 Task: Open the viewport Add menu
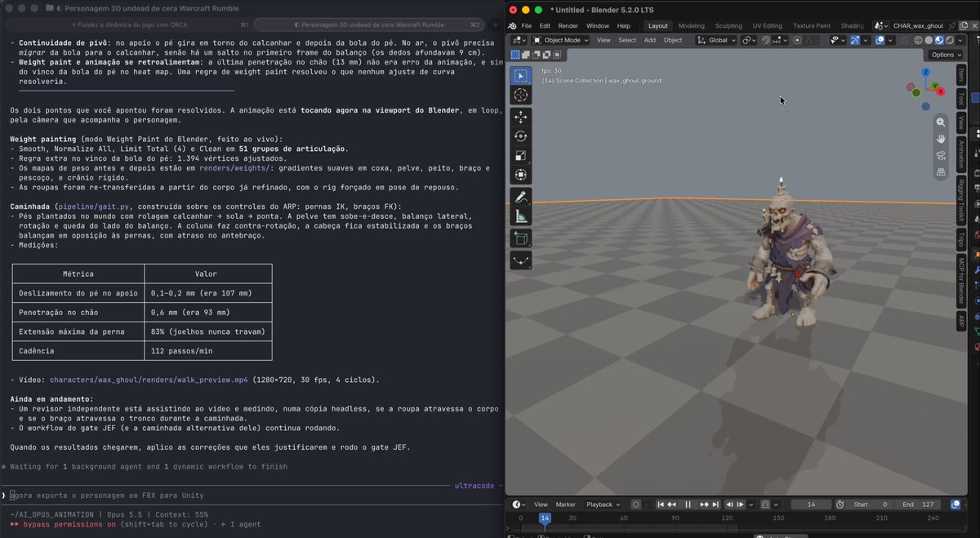[650, 40]
